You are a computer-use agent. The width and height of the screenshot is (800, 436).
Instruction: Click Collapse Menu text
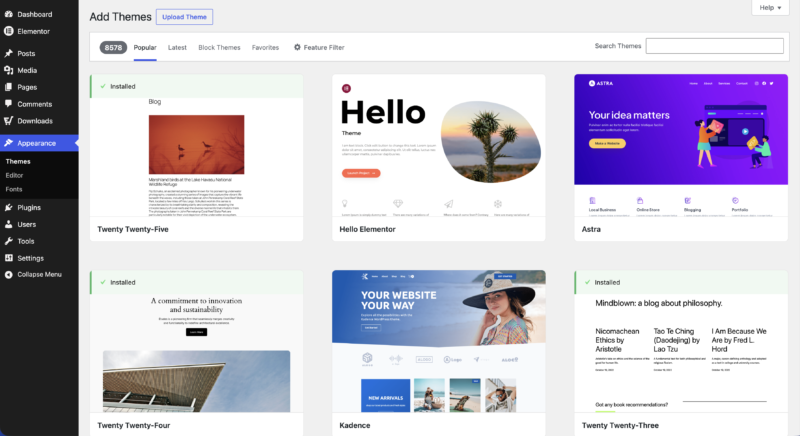tap(39, 274)
